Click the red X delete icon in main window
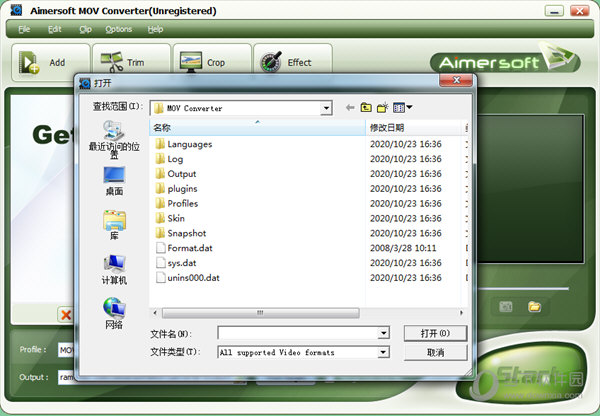The width and height of the screenshot is (600, 416). (66, 315)
